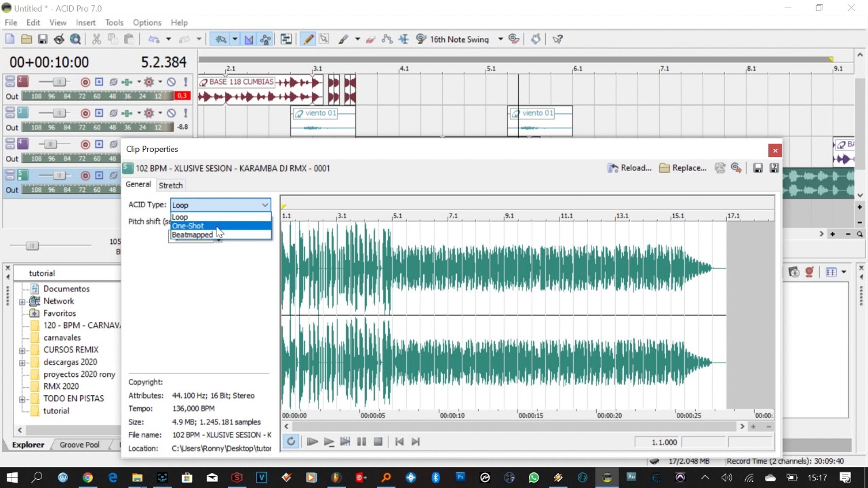Arm track 5 for record
868x488 pixels.
(x=85, y=176)
